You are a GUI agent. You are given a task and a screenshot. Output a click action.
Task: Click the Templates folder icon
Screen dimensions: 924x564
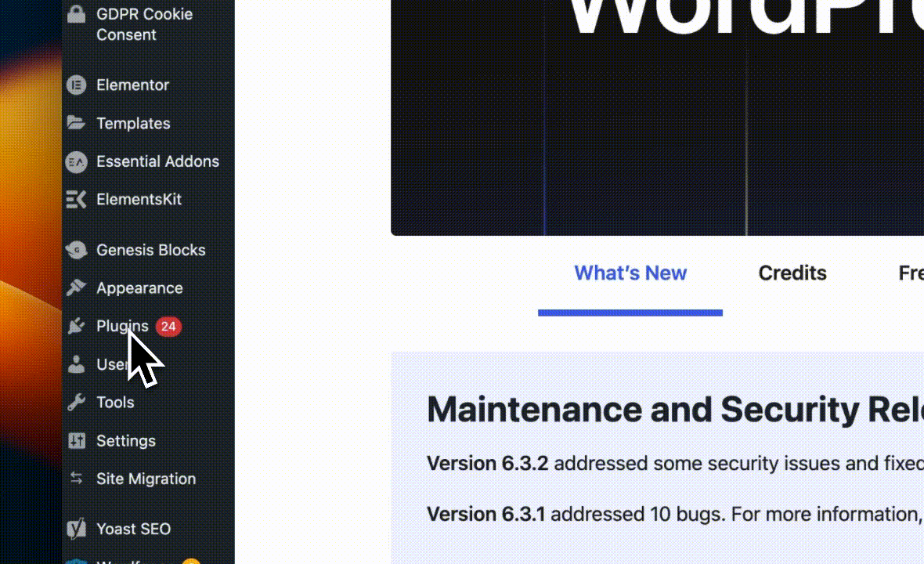pos(76,122)
